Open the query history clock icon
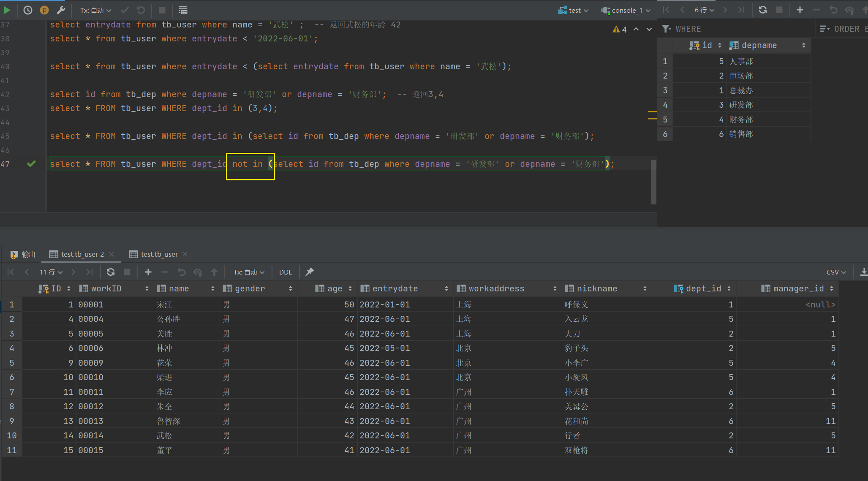 [x=27, y=10]
